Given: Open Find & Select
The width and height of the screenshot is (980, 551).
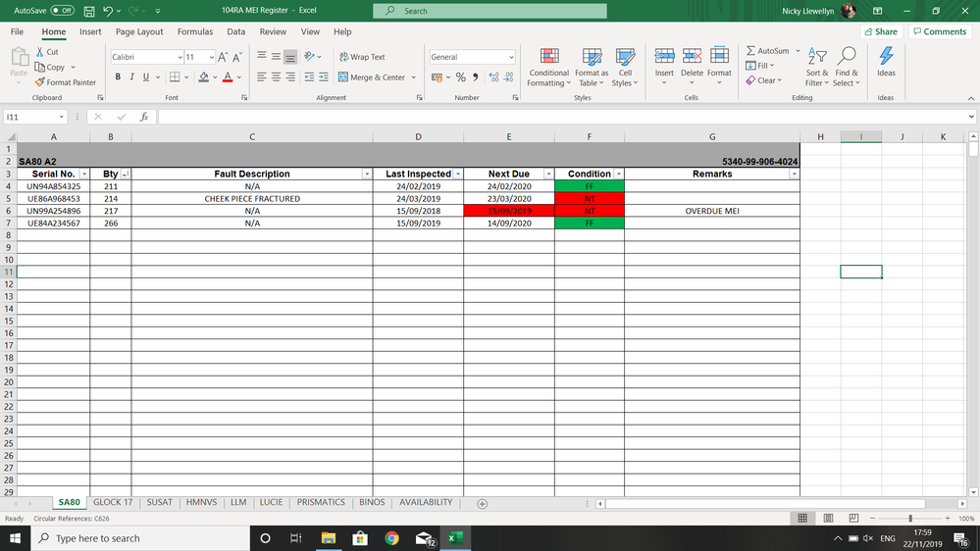Looking at the screenshot, I should coord(847,68).
